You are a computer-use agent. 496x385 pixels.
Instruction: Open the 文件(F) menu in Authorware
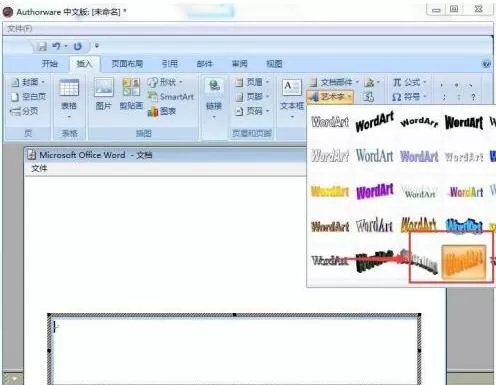coord(20,29)
